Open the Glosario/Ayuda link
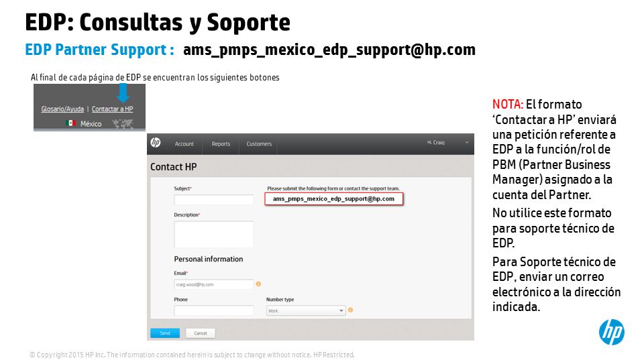Viewport: 644px width, 362px height. tap(62, 109)
